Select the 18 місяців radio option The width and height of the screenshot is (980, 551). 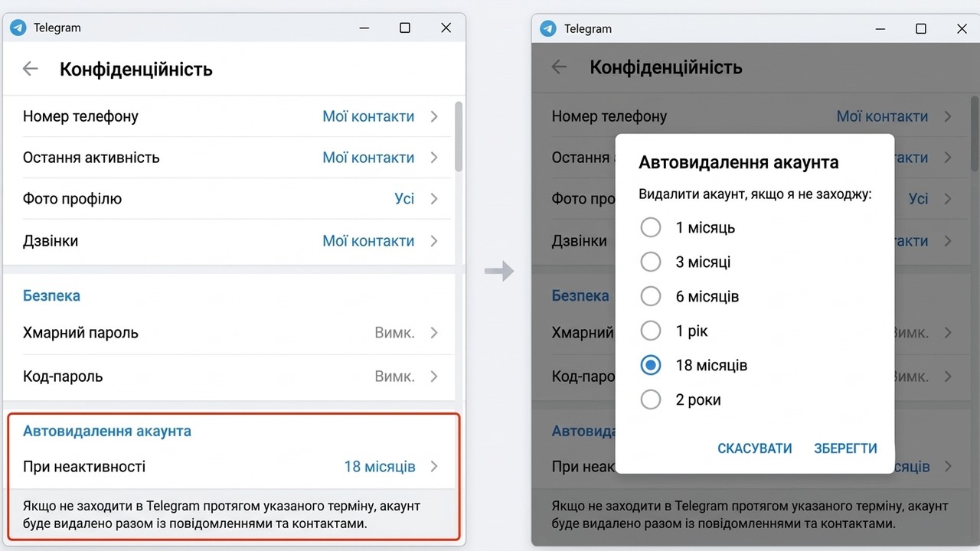pyautogui.click(x=651, y=365)
